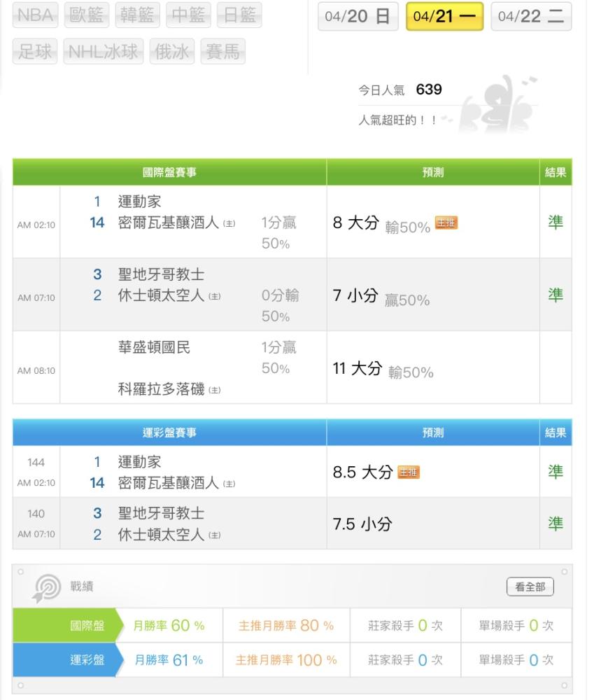Choose the 足球 category
This screenshot has width=594, height=700.
tap(35, 52)
